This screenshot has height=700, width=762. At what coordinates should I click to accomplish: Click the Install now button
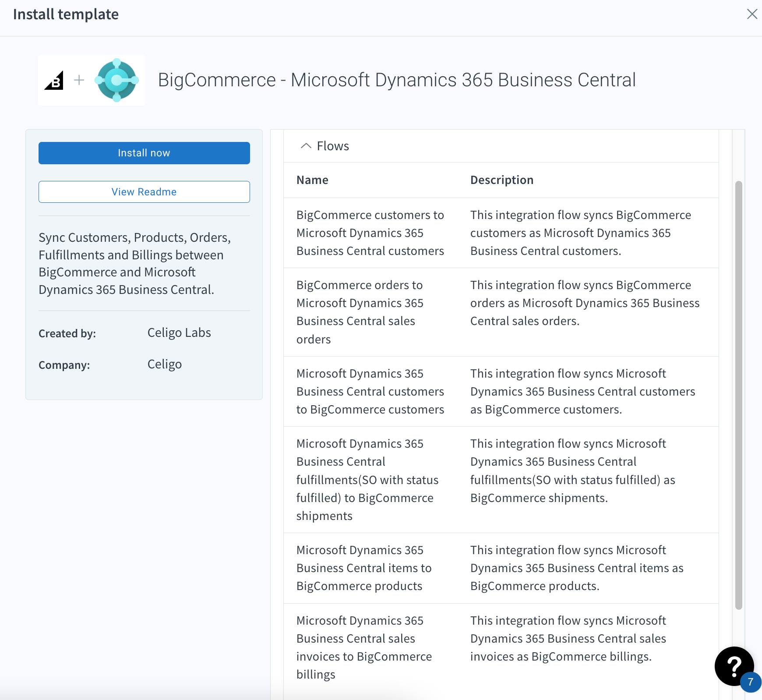[x=144, y=153]
